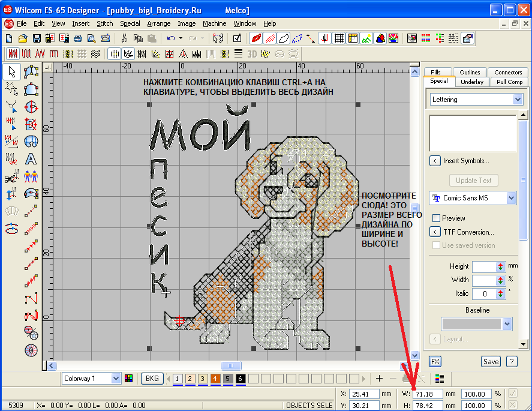
Task: Click the Save button in panel
Action: point(491,361)
